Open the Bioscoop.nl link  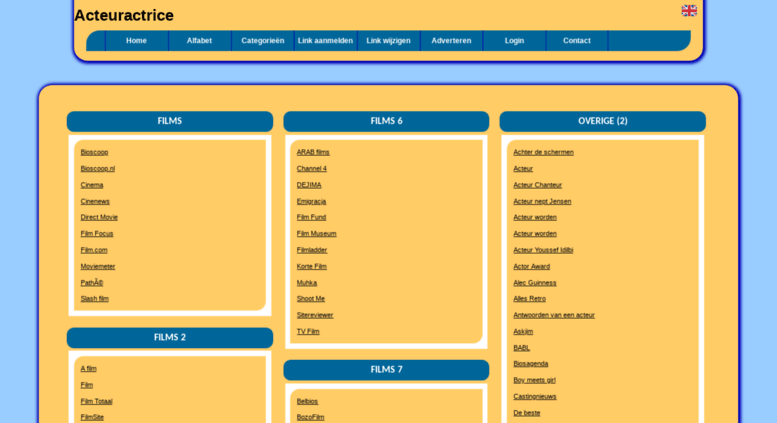pyautogui.click(x=98, y=168)
